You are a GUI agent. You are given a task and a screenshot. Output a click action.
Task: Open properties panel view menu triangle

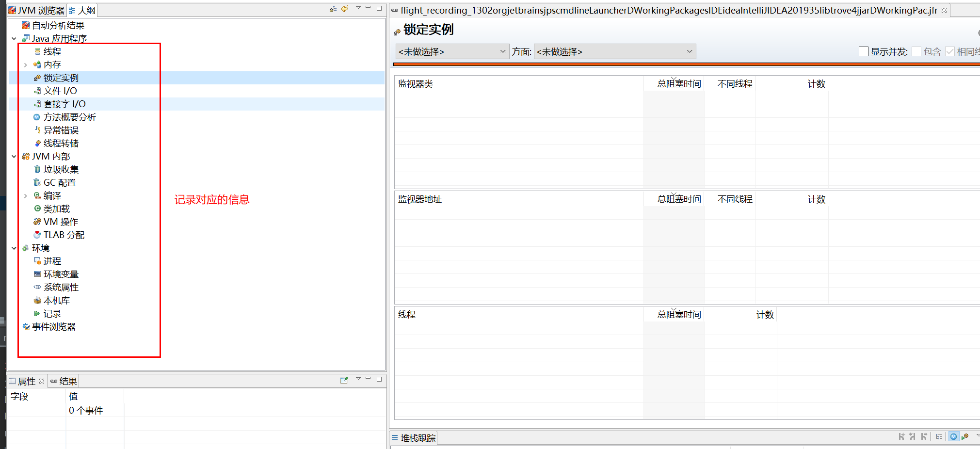click(358, 379)
